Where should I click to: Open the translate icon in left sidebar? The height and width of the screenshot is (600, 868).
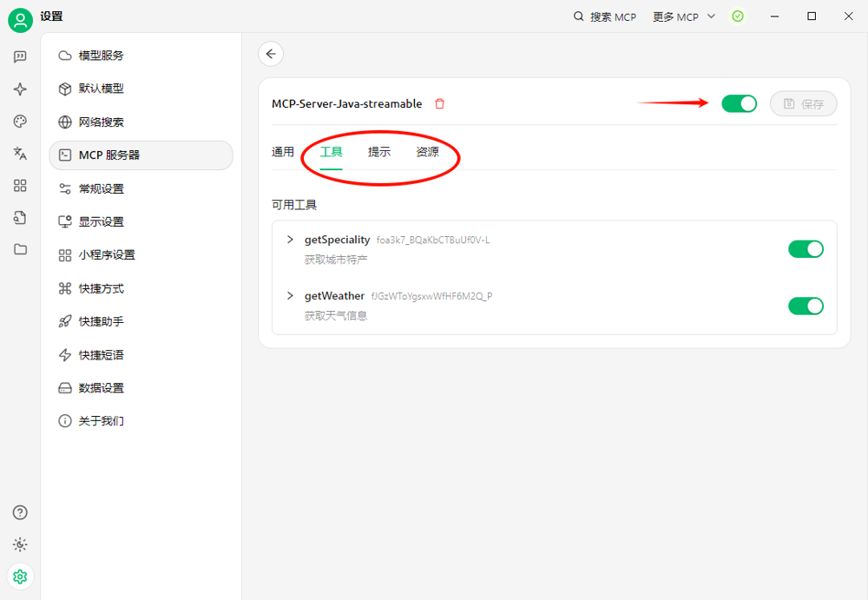(20, 153)
